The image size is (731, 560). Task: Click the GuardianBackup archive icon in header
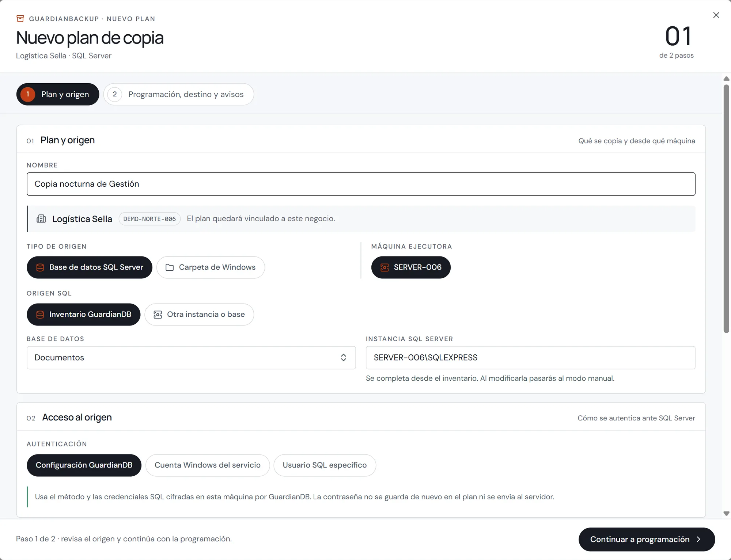click(x=20, y=19)
